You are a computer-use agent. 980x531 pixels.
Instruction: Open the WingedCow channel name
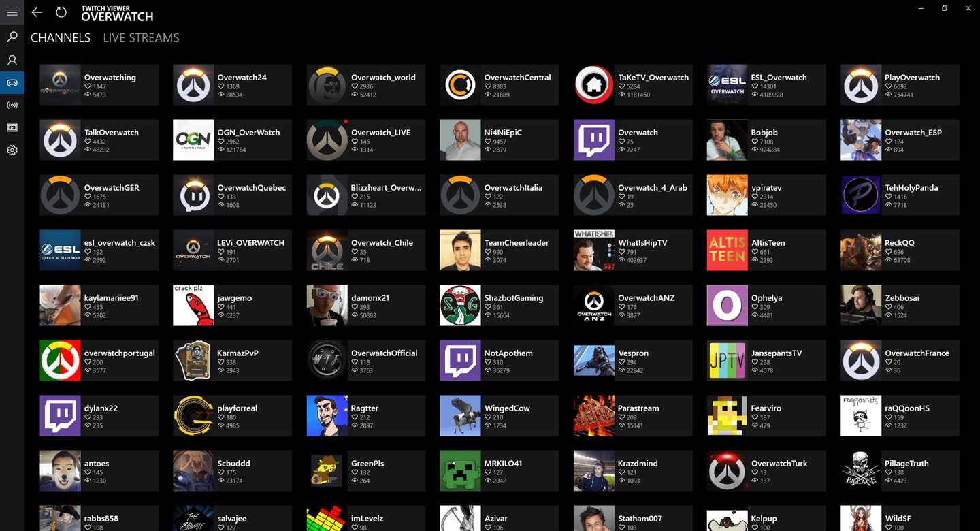507,408
